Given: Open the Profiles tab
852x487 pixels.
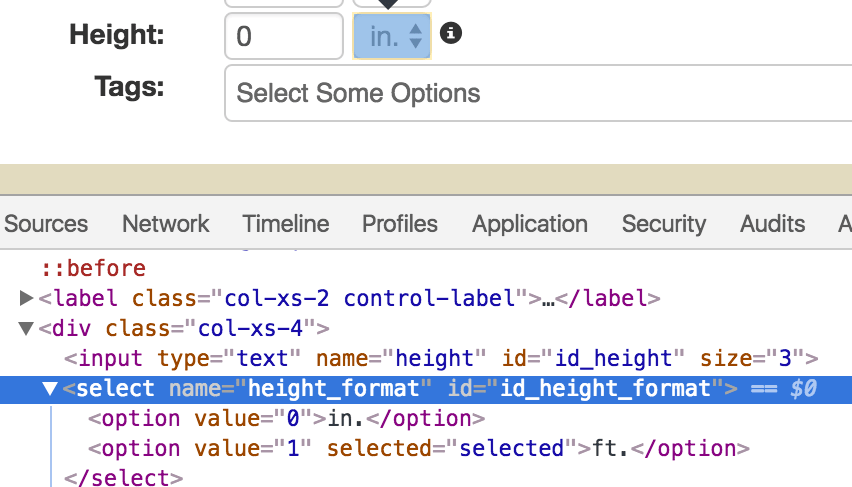Looking at the screenshot, I should coord(400,224).
